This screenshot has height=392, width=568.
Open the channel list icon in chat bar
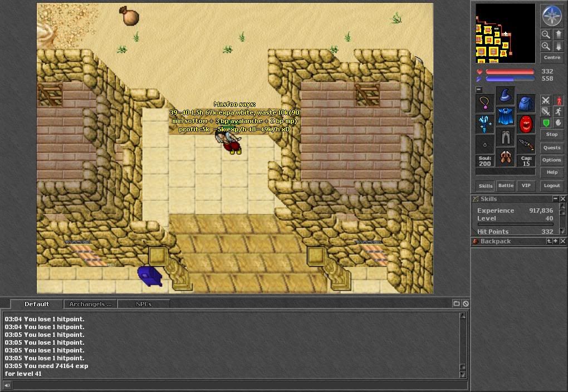(x=457, y=303)
